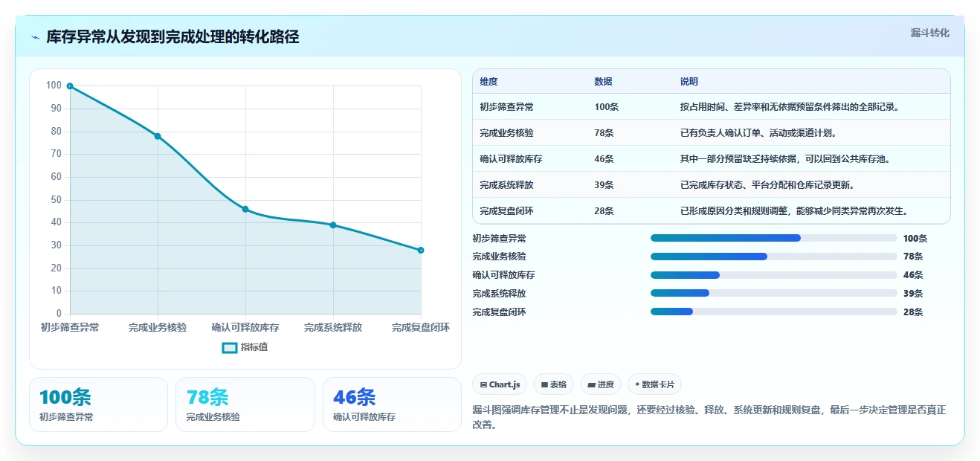Click the 100条 value in the table

tap(606, 107)
